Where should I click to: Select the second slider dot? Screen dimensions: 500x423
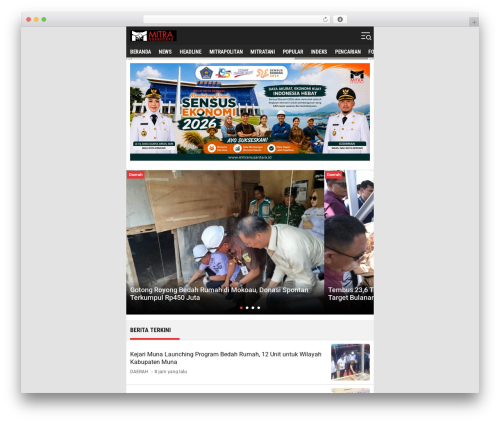(x=247, y=308)
